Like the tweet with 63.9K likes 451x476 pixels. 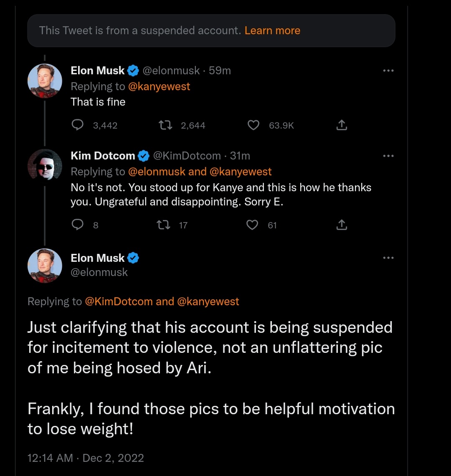tap(253, 125)
